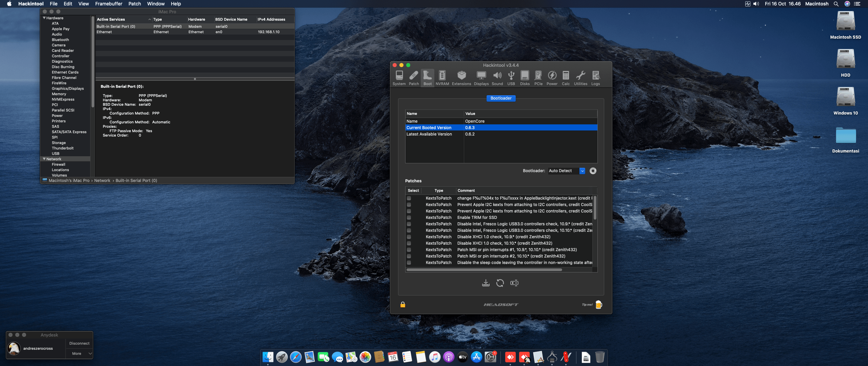
Task: Tick Patch MSI or pin interrupts #1 checkbox
Action: click(x=409, y=250)
